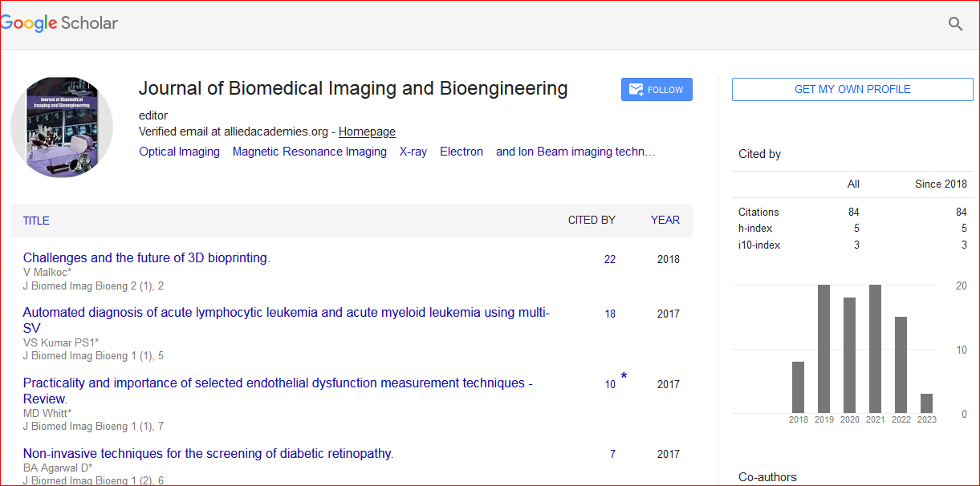Sort articles by Cited By header
Screen dimensions: 980x486
592,220
